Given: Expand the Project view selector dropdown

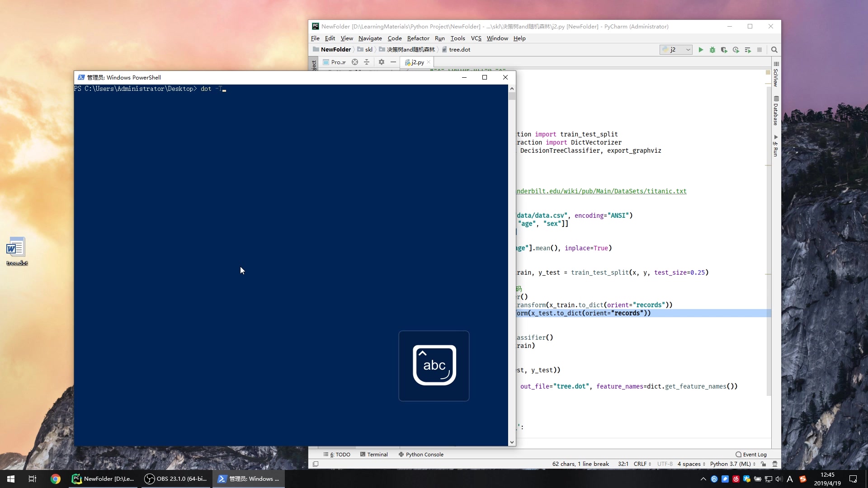Looking at the screenshot, I should [x=338, y=62].
